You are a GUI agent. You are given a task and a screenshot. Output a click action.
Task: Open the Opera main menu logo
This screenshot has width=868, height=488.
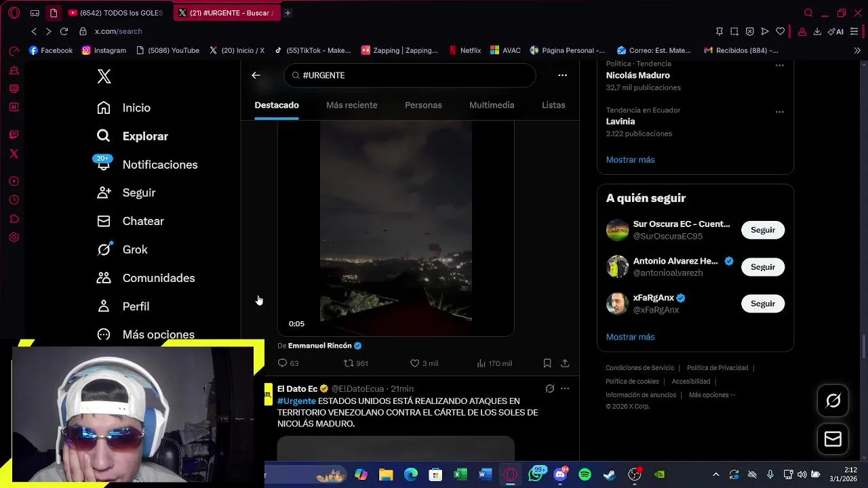pos(14,13)
